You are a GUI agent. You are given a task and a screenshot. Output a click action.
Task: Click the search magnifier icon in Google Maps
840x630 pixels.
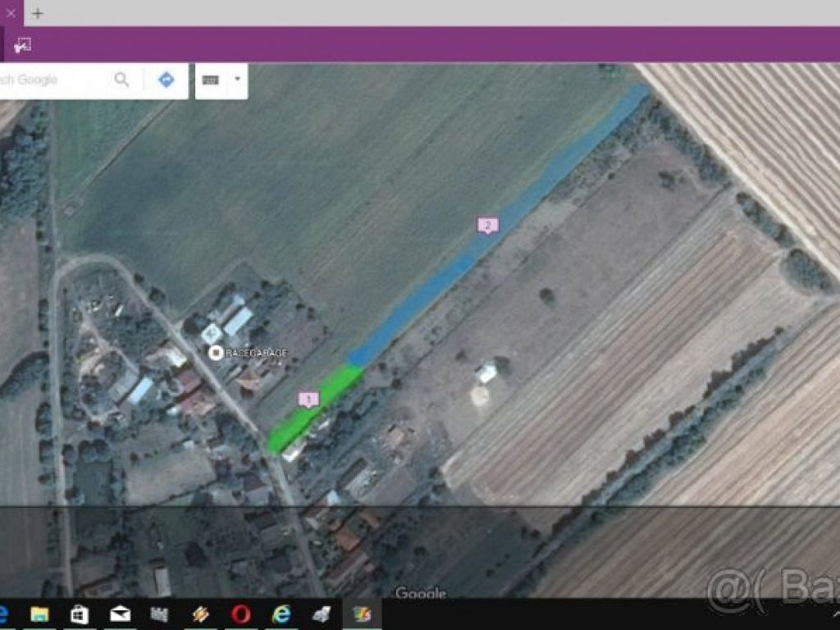click(121, 80)
